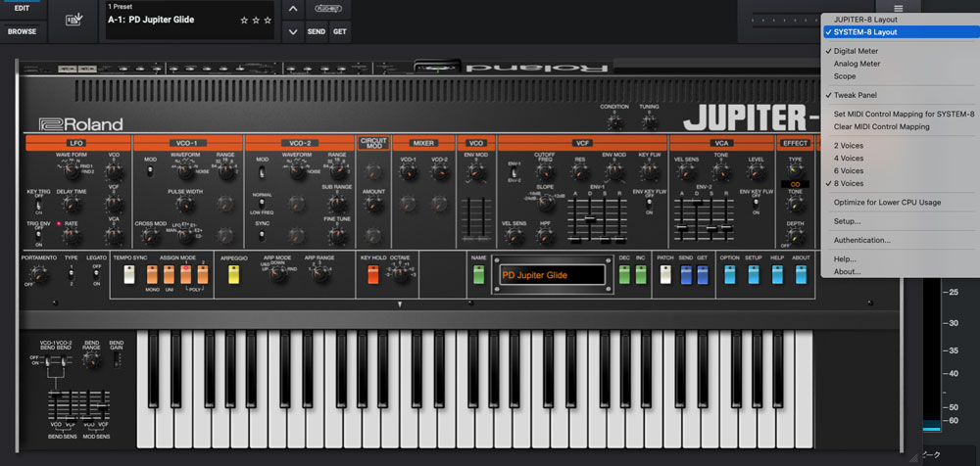Click the VCF RES knob

(579, 171)
